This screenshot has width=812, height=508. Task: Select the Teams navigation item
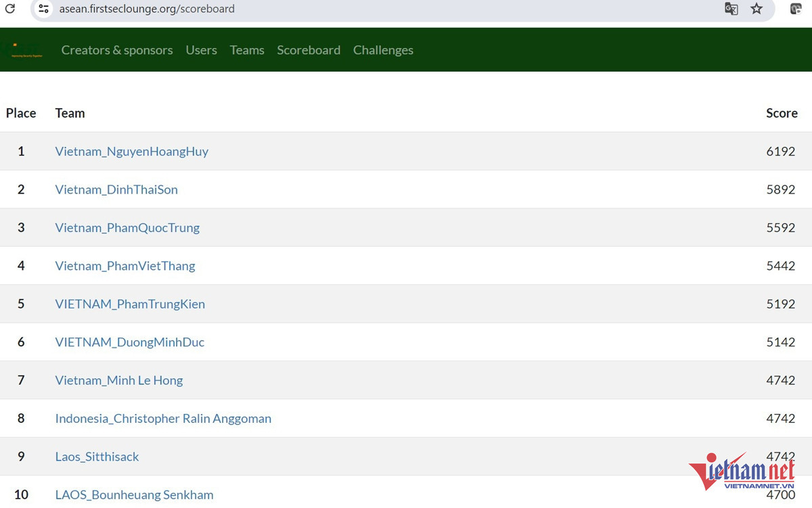tap(246, 49)
